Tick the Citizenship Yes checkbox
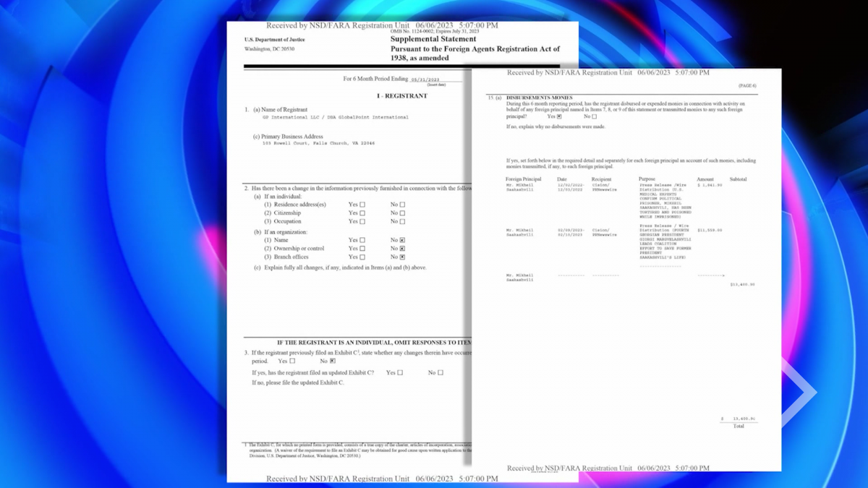Viewport: 868px width, 488px height. (x=362, y=213)
